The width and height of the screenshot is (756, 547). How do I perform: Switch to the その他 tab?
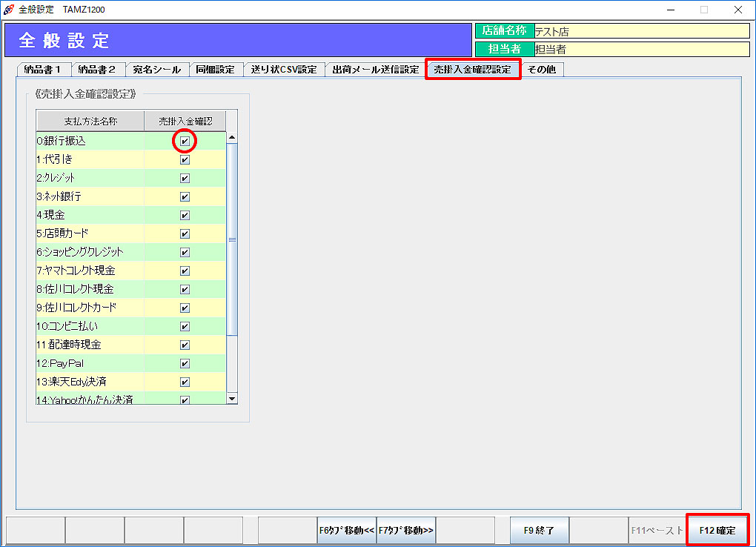(543, 70)
